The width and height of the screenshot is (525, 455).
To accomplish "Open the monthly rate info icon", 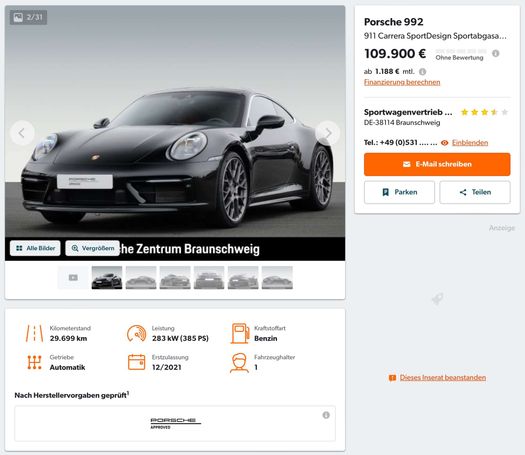I will click(x=423, y=72).
